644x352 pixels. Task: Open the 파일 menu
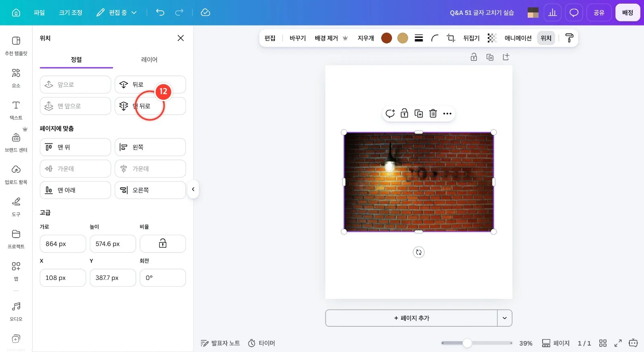tap(39, 12)
